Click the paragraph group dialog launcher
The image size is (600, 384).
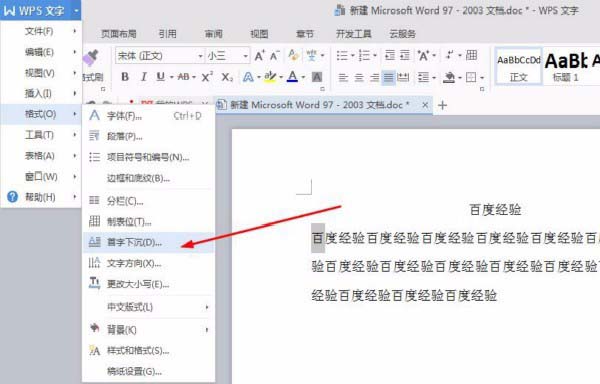coord(482,89)
